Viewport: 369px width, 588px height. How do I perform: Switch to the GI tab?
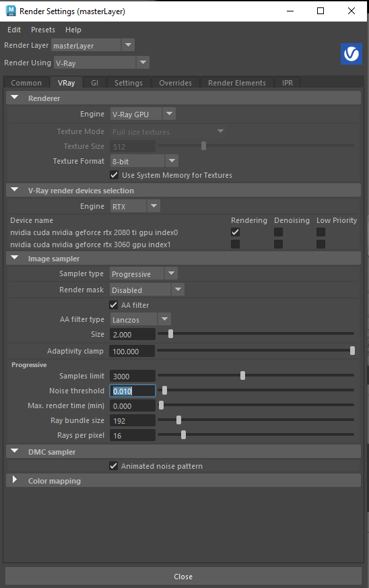pos(94,83)
